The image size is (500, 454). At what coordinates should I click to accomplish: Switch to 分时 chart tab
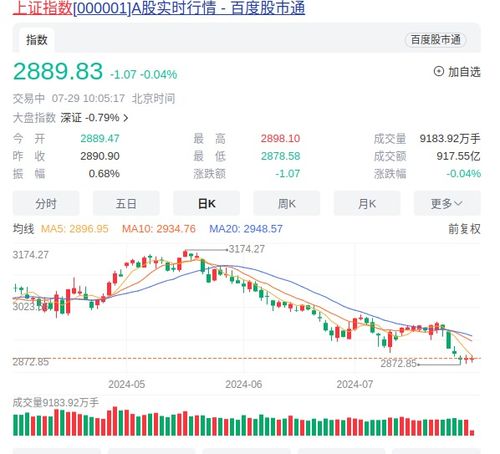(46, 203)
